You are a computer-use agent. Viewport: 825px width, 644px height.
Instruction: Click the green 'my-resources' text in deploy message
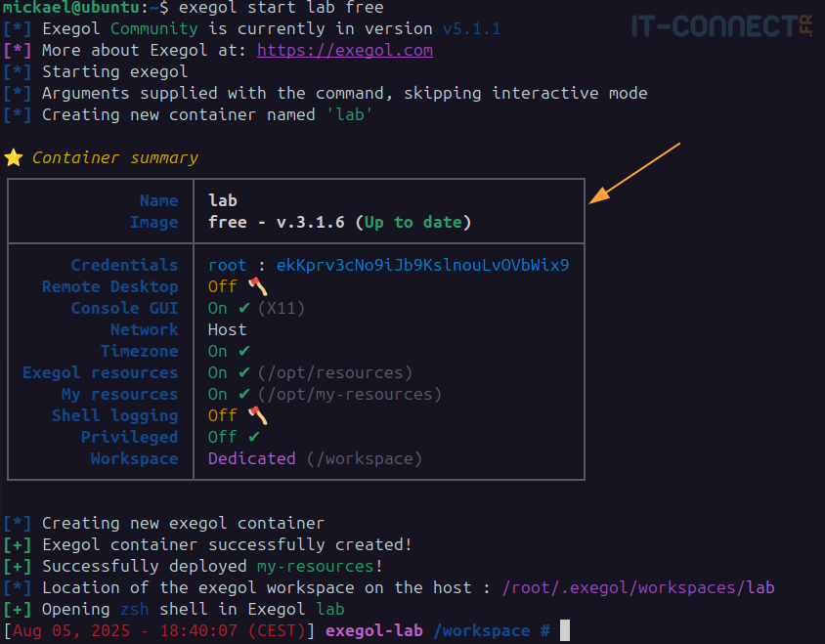point(315,566)
